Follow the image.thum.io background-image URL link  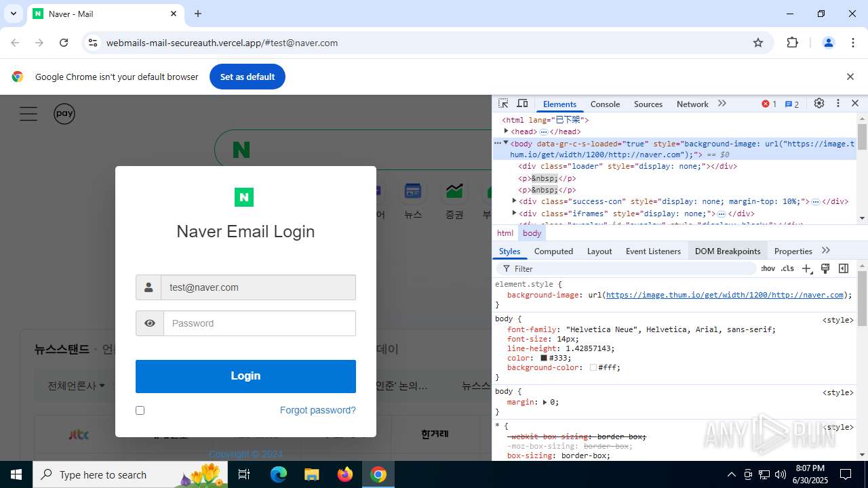(725, 295)
